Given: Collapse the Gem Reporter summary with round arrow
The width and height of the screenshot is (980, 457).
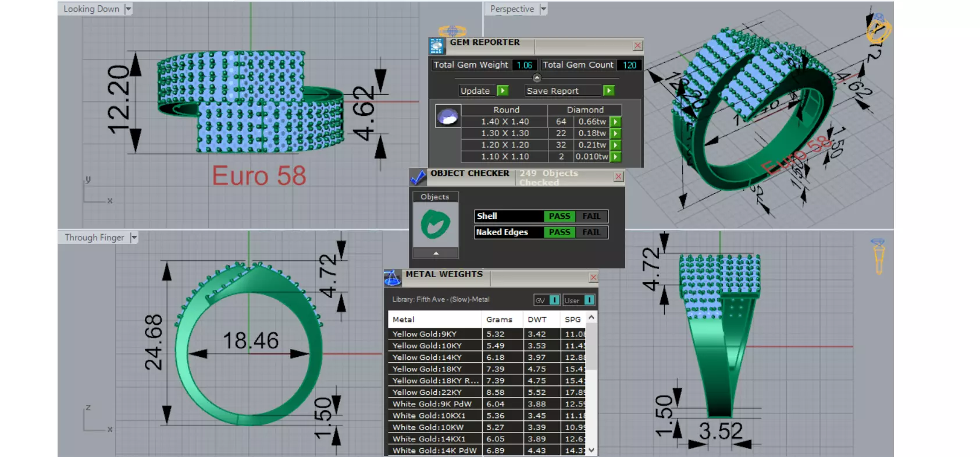Looking at the screenshot, I should (537, 78).
